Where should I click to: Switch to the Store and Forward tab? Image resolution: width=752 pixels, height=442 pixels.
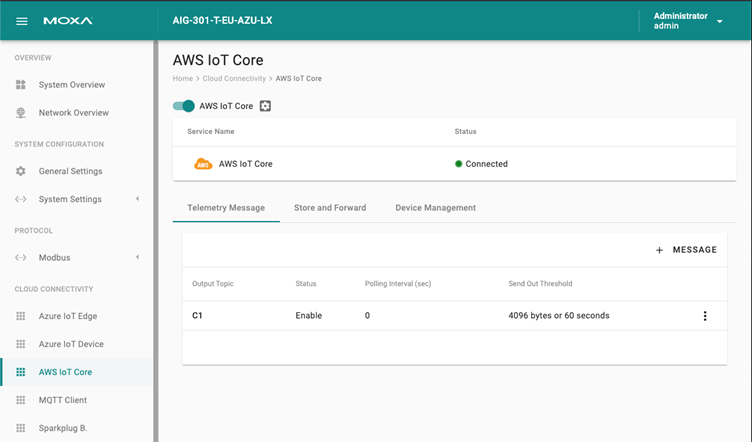tap(330, 208)
